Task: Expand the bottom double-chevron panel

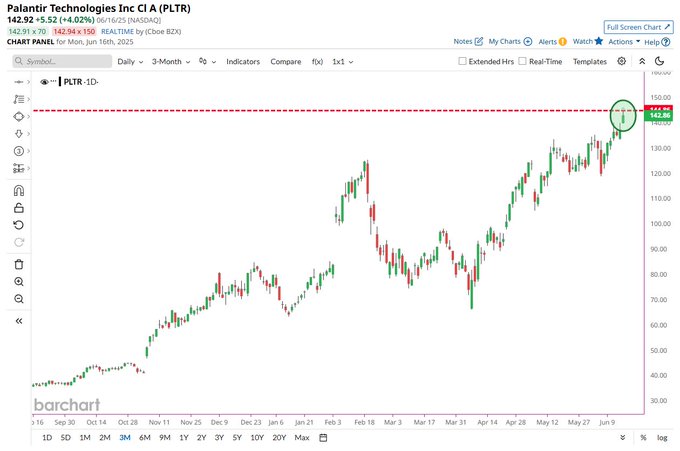Action: point(623,438)
